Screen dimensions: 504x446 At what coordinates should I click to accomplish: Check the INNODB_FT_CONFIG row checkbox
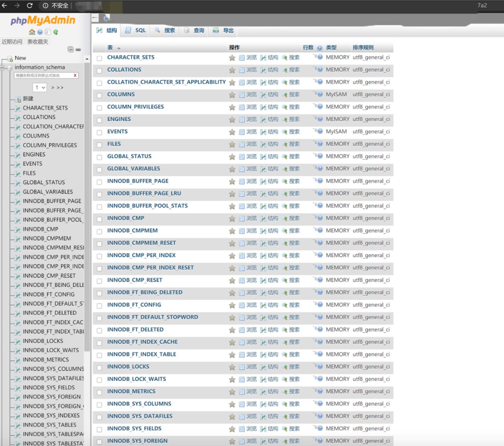tap(99, 306)
